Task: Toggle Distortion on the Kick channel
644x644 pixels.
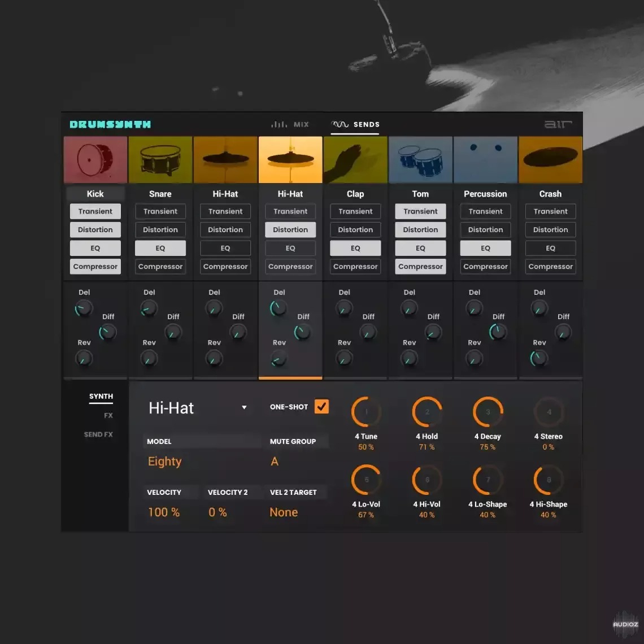Action: pos(95,229)
